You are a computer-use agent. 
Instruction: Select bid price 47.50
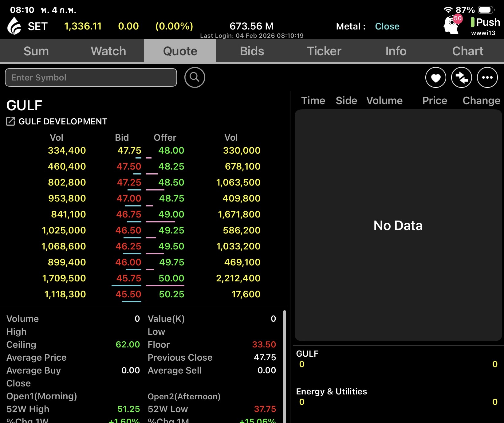(129, 166)
